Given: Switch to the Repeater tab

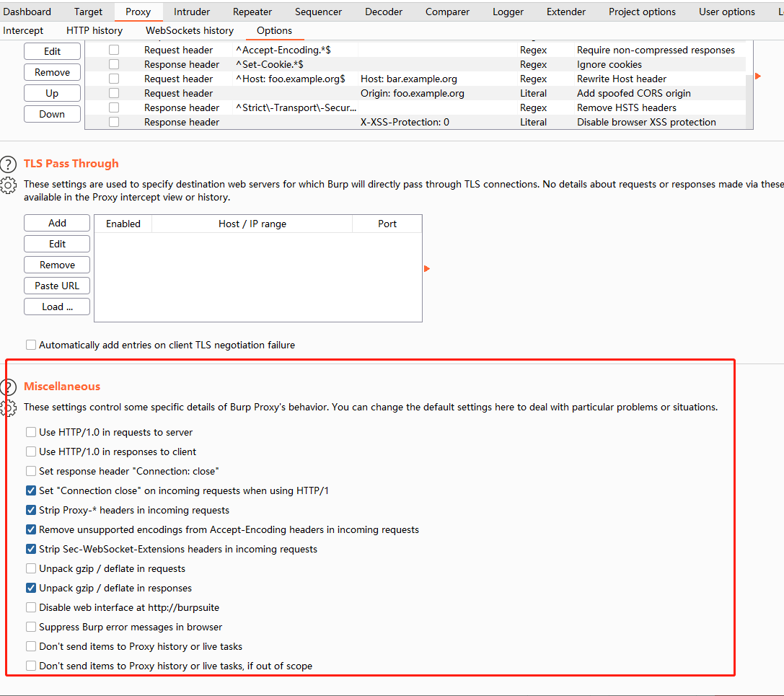Looking at the screenshot, I should click(x=252, y=12).
